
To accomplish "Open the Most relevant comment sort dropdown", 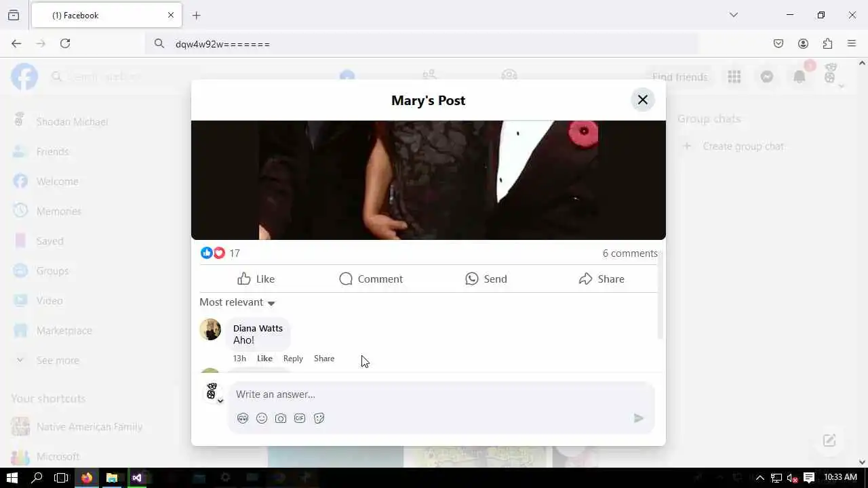I will point(237,302).
